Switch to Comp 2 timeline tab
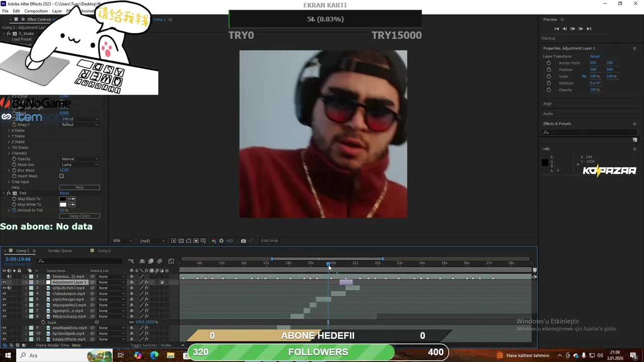This screenshot has height=362, width=644. (104, 251)
